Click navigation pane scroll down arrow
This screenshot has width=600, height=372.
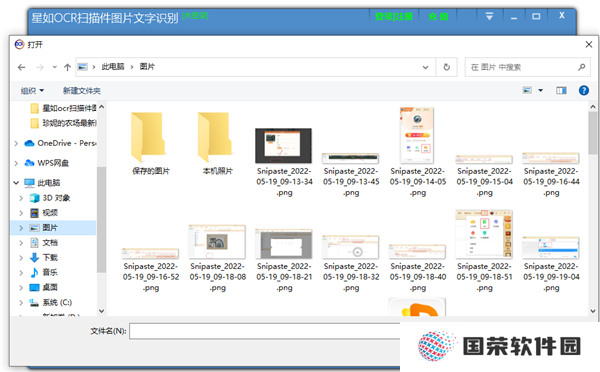101,311
